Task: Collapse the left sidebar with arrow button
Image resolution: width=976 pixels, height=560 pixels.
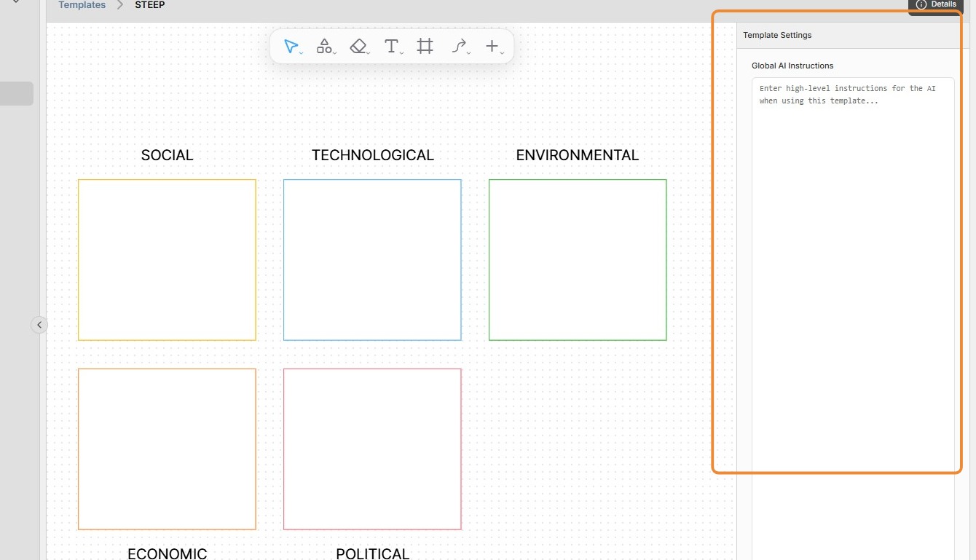Action: [x=39, y=325]
